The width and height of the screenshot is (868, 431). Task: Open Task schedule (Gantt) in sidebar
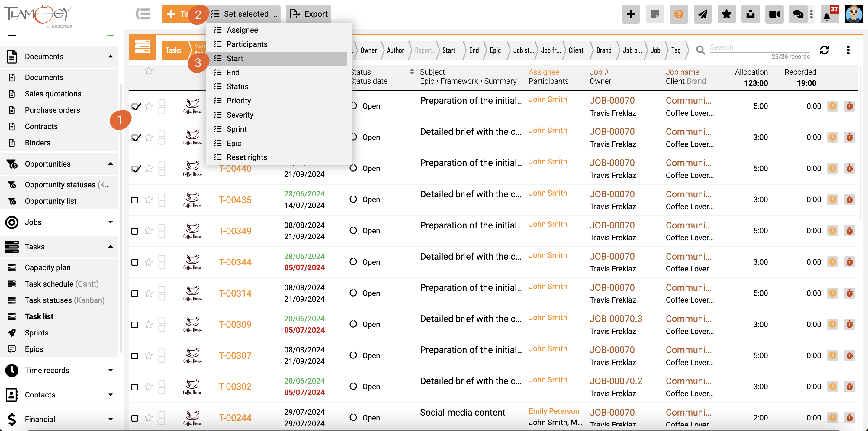tap(62, 284)
